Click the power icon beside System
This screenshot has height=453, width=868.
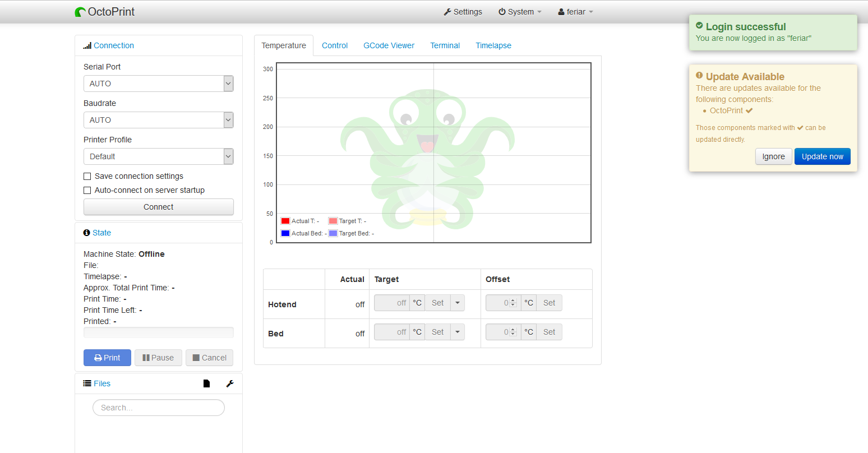[502, 12]
